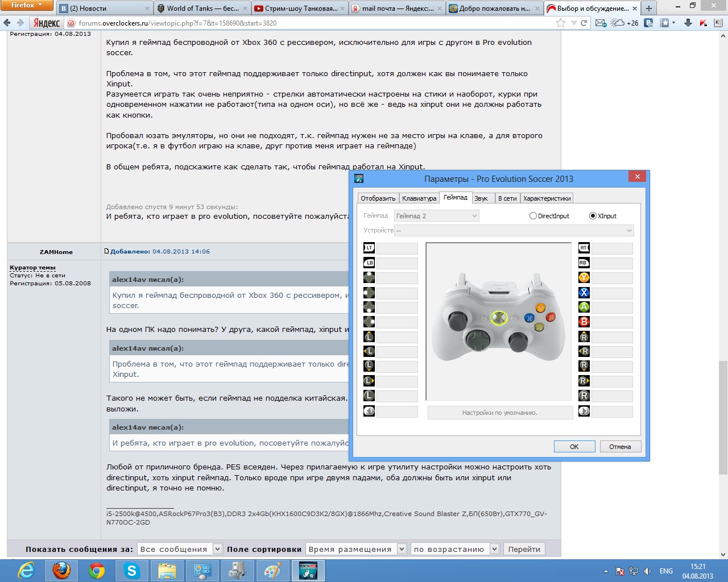728x582 pixels.
Task: Select the D-pad down icon
Action: 369,307
